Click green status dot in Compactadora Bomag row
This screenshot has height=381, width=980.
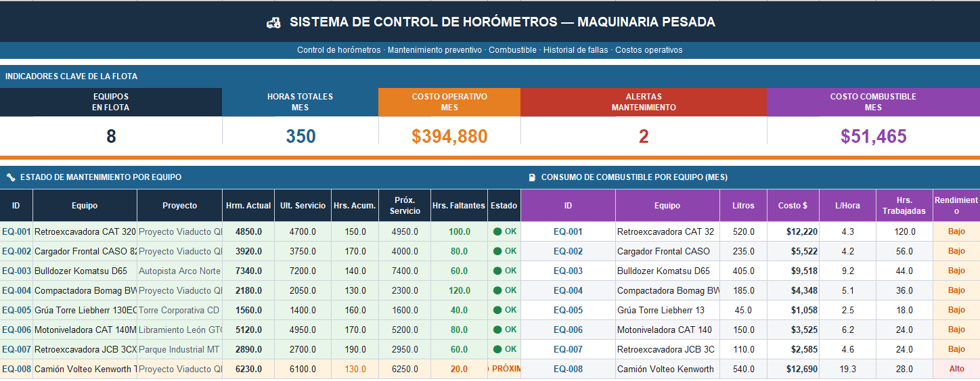[x=497, y=290]
